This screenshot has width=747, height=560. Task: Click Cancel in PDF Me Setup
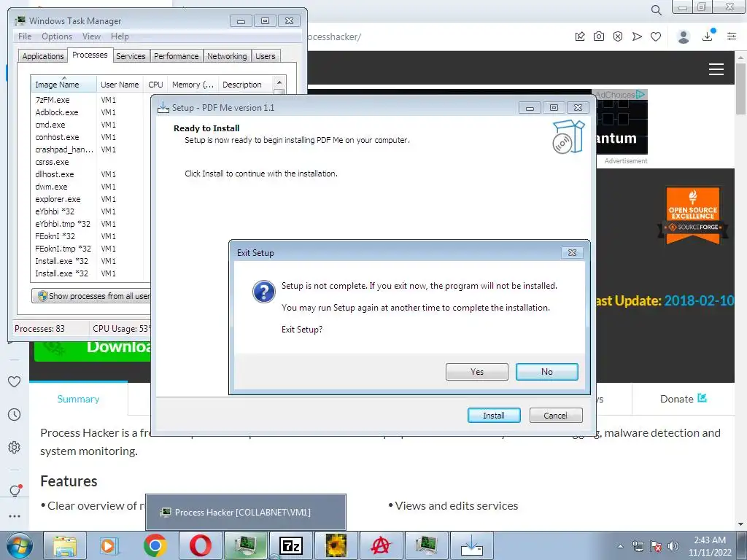pyautogui.click(x=555, y=415)
